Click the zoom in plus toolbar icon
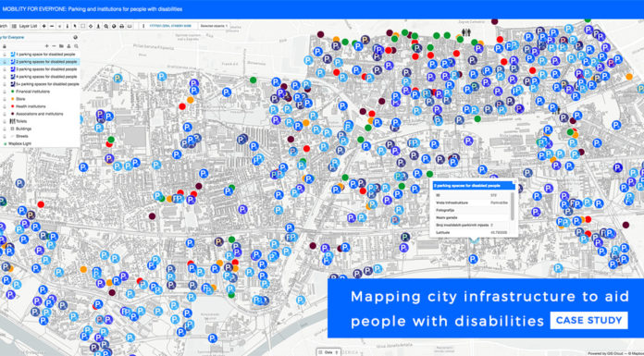 pyautogui.click(x=43, y=26)
